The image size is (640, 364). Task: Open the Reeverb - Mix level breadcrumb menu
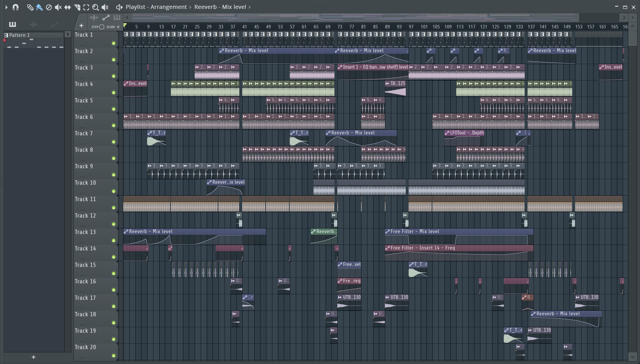tap(220, 7)
